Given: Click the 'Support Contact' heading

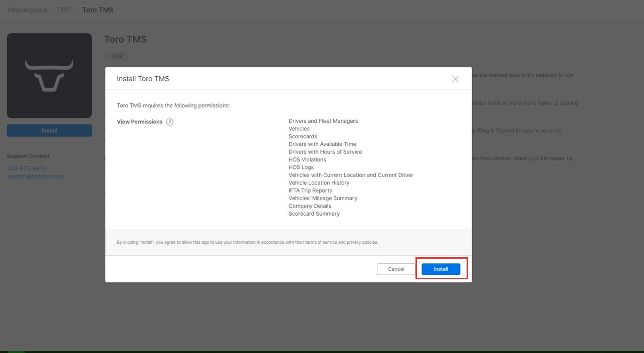Looking at the screenshot, I should [x=29, y=156].
